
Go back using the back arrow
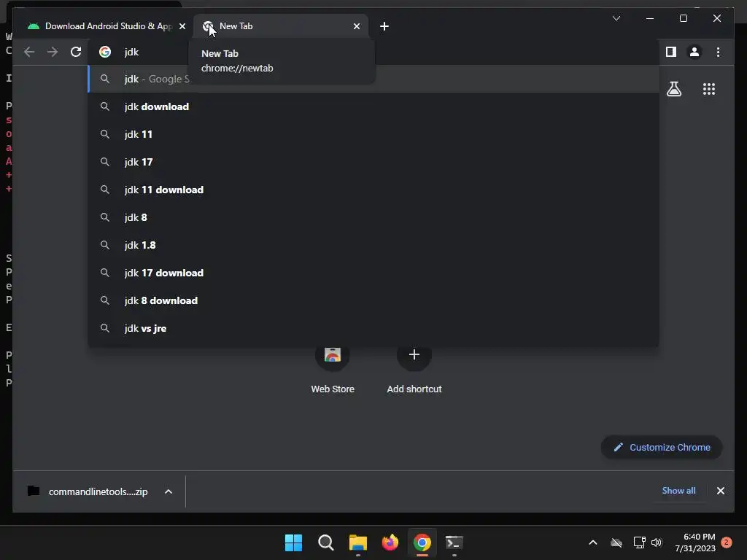point(29,52)
